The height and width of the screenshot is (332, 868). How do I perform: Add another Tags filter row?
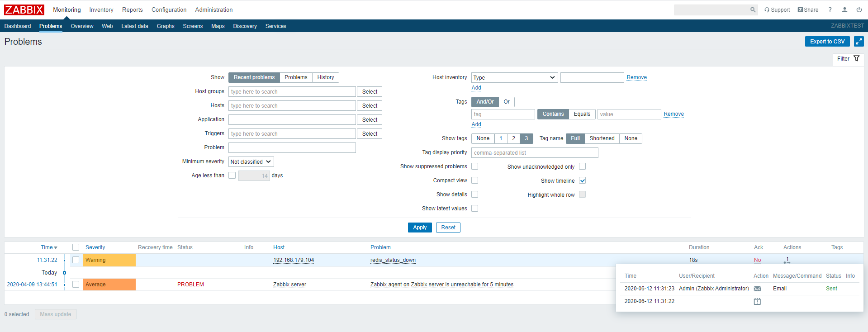coord(476,124)
